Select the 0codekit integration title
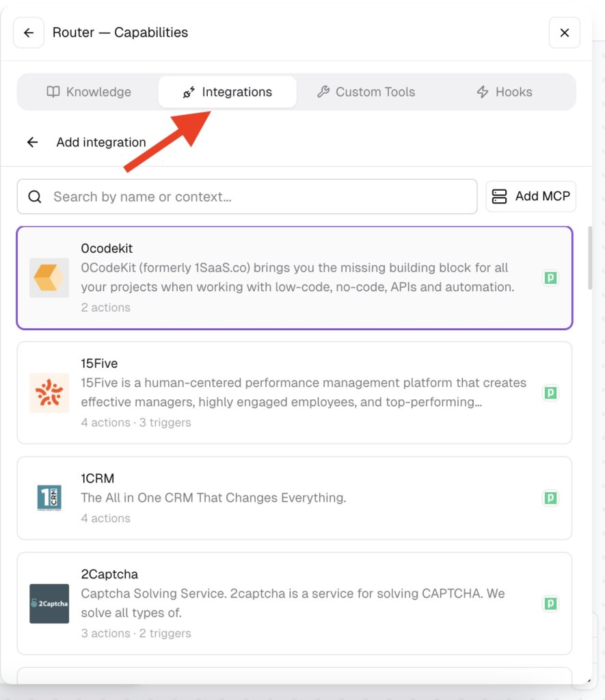The image size is (605, 700). (x=107, y=249)
